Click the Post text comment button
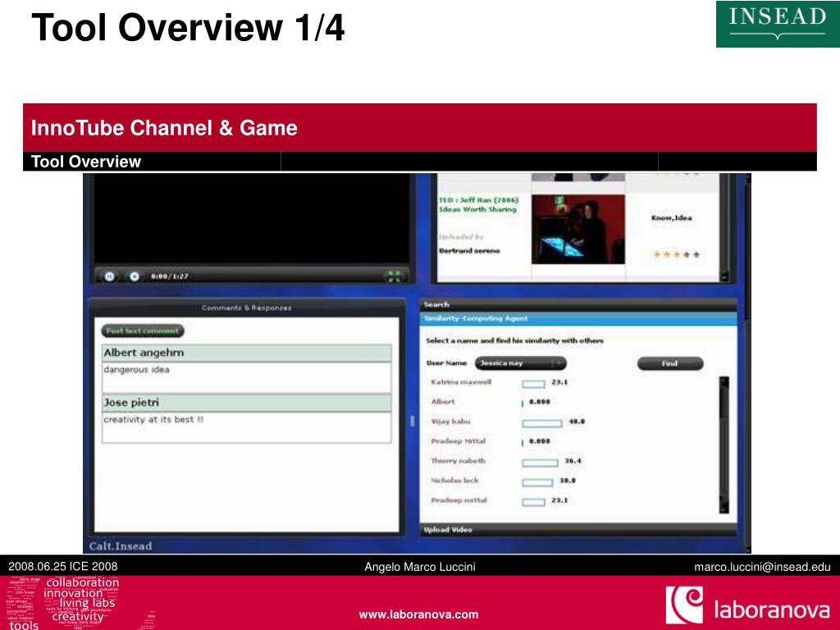 click(143, 331)
